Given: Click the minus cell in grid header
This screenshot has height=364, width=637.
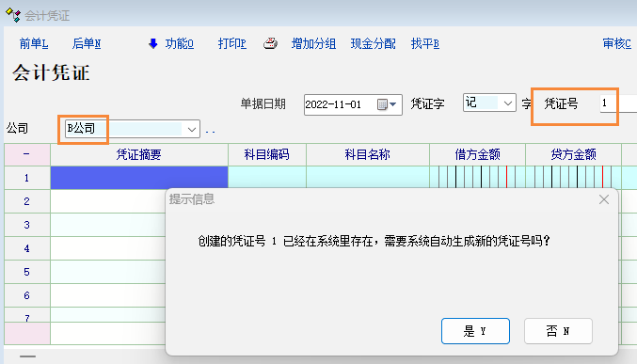Looking at the screenshot, I should [x=26, y=154].
